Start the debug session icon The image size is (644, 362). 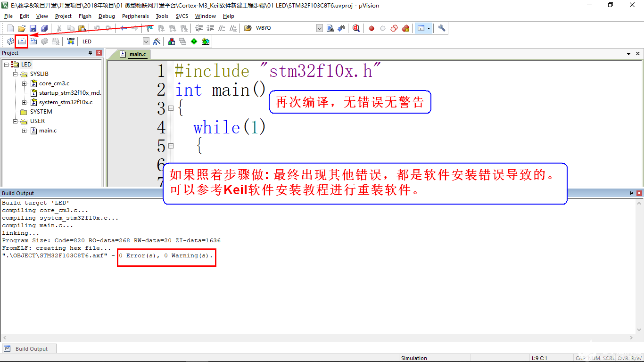coord(356,28)
